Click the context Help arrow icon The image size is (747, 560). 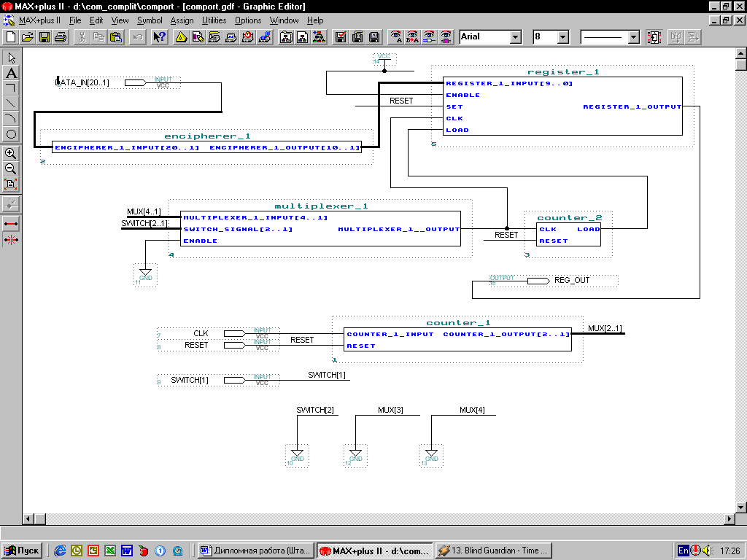click(x=158, y=37)
